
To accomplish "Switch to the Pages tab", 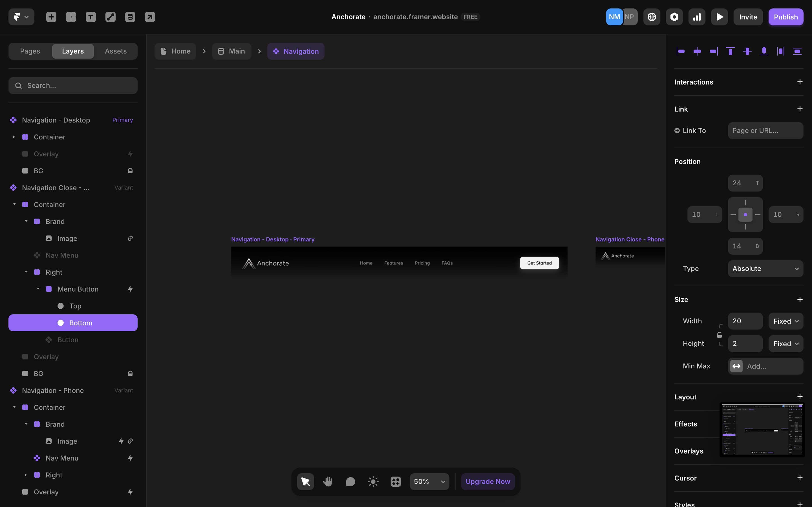I will (30, 51).
